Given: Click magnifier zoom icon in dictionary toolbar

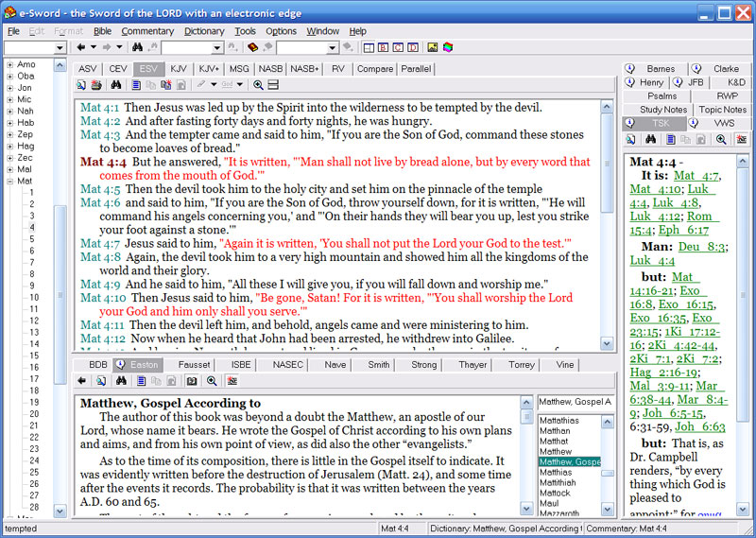Looking at the screenshot, I should pos(211,381).
